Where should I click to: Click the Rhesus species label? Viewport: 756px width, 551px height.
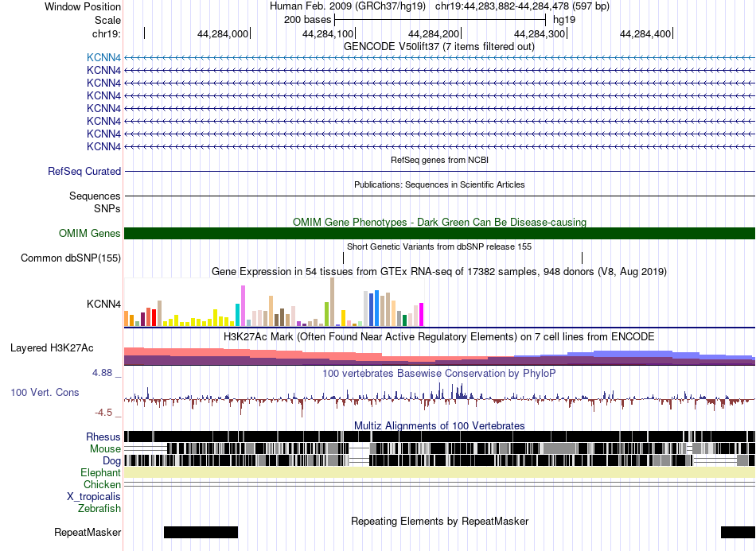click(103, 437)
